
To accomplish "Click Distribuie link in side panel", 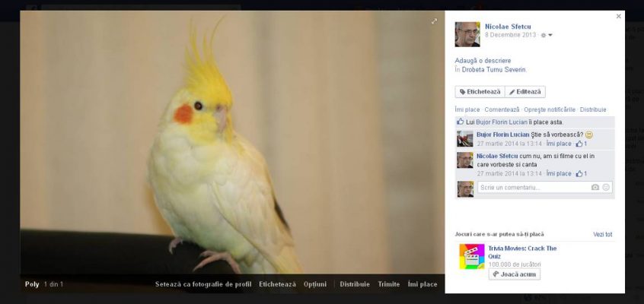I will [593, 110].
